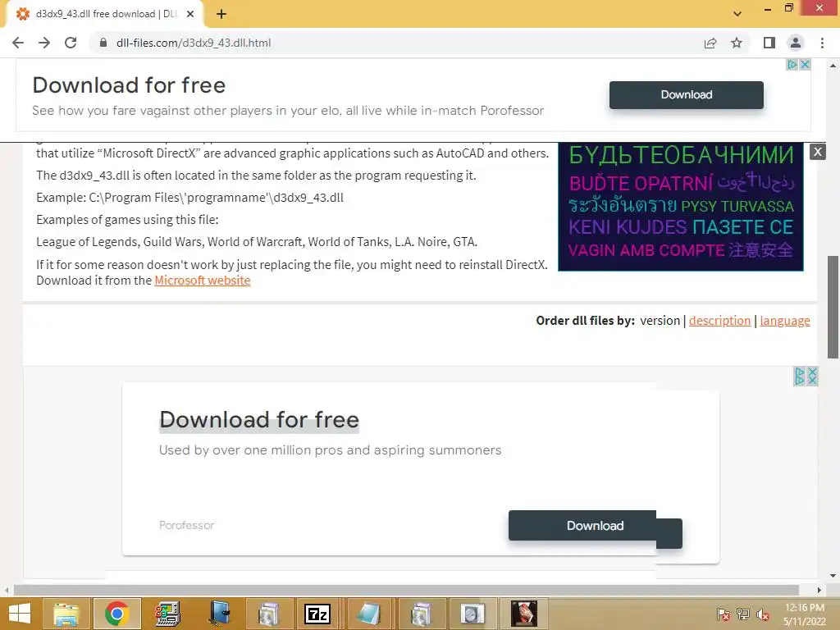This screenshot has width=840, height=630.
Task: Open network status tray icon
Action: coord(743,614)
